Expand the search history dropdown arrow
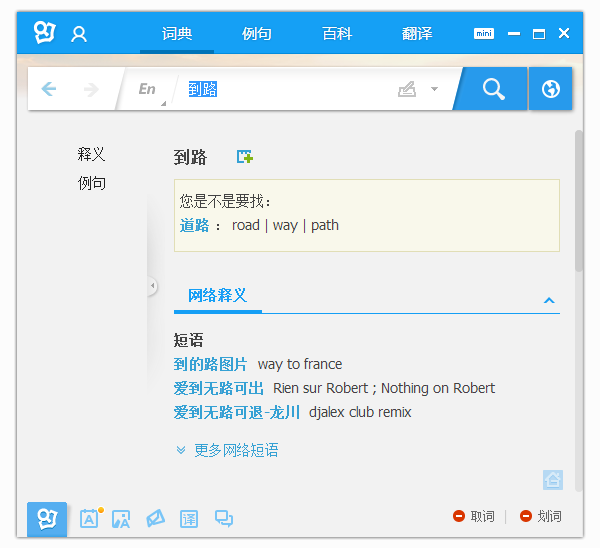 coord(434,89)
